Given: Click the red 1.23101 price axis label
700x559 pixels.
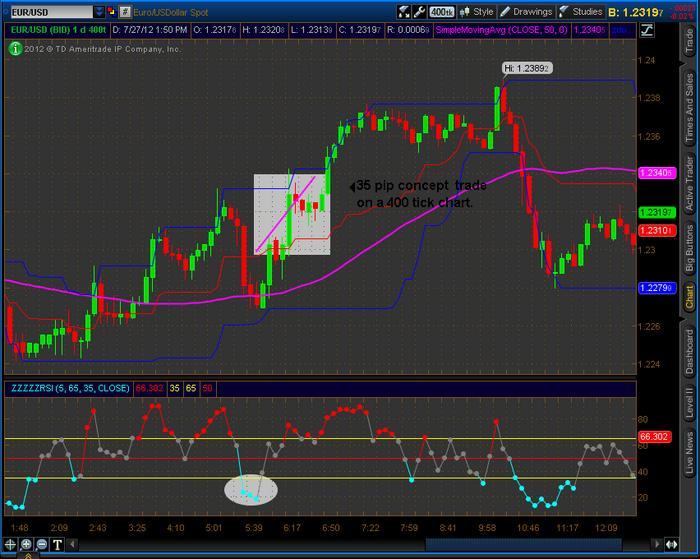Looking at the screenshot, I should [x=657, y=230].
